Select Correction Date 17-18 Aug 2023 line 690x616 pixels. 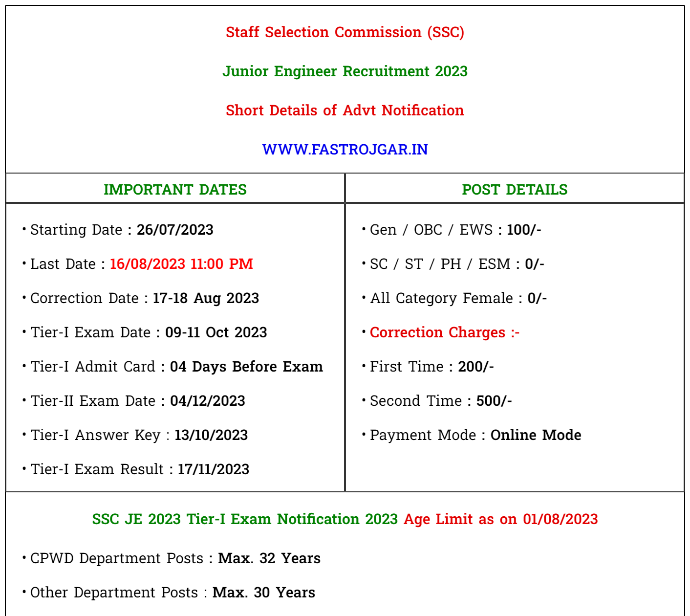[x=145, y=298]
